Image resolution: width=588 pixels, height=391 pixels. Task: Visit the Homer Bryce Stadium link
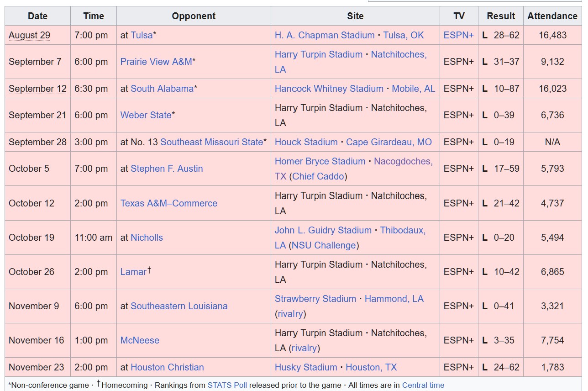pos(320,161)
